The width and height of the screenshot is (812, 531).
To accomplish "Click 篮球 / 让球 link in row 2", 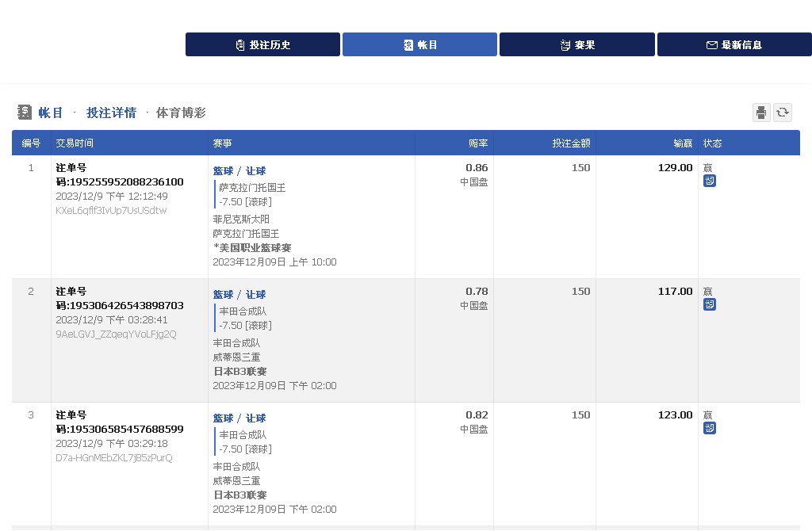I will coord(239,295).
